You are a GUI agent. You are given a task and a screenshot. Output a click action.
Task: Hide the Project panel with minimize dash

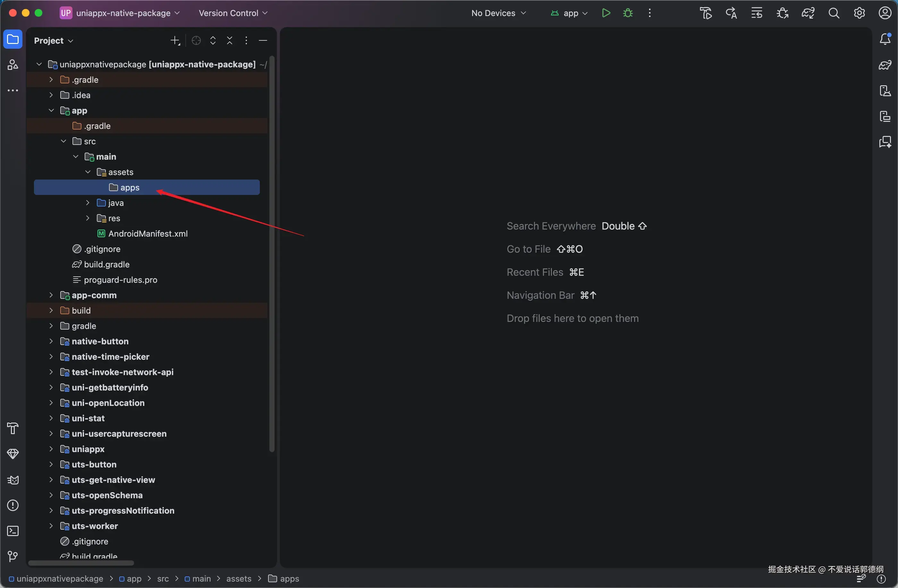(x=263, y=40)
